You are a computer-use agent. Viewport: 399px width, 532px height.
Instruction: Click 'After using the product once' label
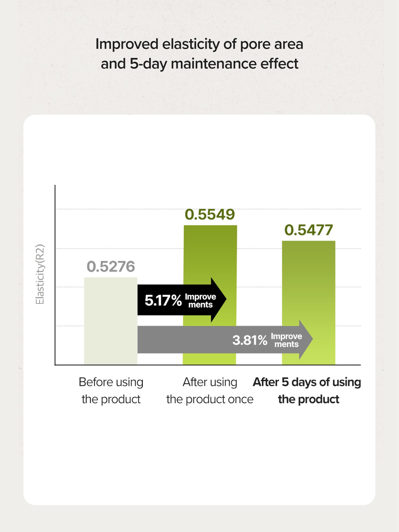[210, 391]
